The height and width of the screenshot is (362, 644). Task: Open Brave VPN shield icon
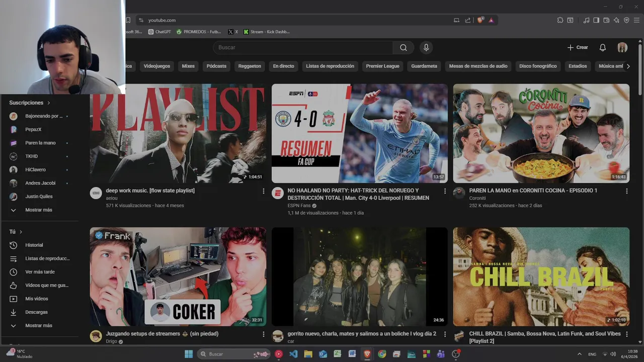coord(626,20)
